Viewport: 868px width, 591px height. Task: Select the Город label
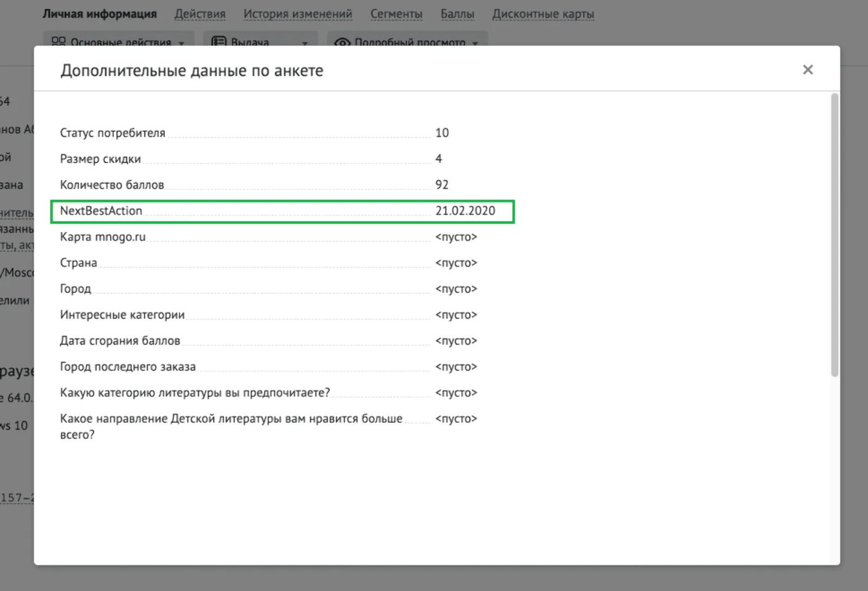point(75,289)
